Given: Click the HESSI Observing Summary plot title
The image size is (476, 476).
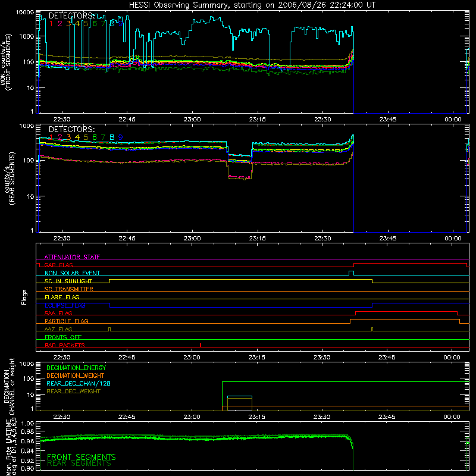Looking at the screenshot, I should (x=252, y=5).
